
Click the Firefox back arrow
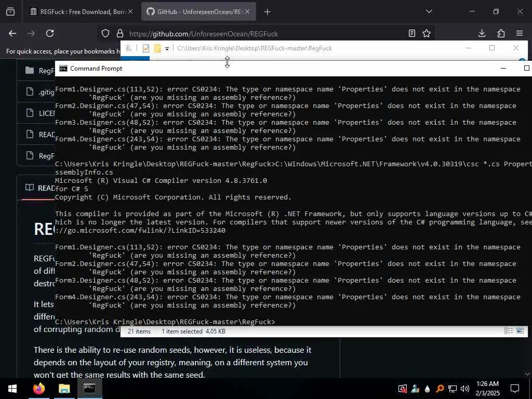coord(12,33)
